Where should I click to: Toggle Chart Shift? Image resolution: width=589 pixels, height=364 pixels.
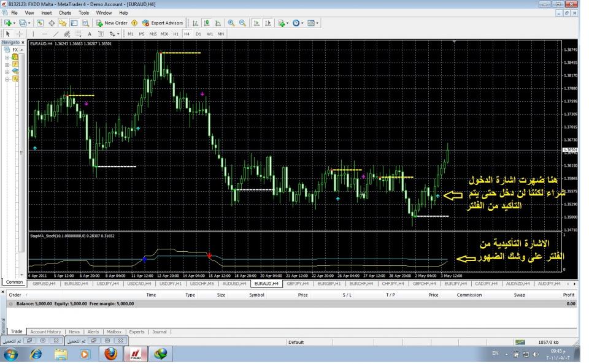click(268, 23)
